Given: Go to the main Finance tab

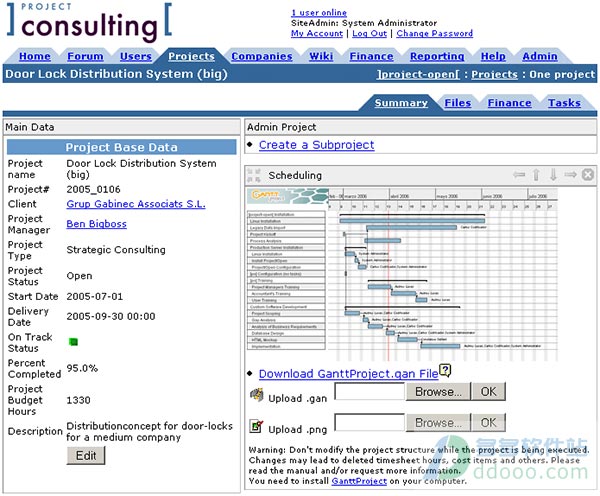Looking at the screenshot, I should [372, 56].
